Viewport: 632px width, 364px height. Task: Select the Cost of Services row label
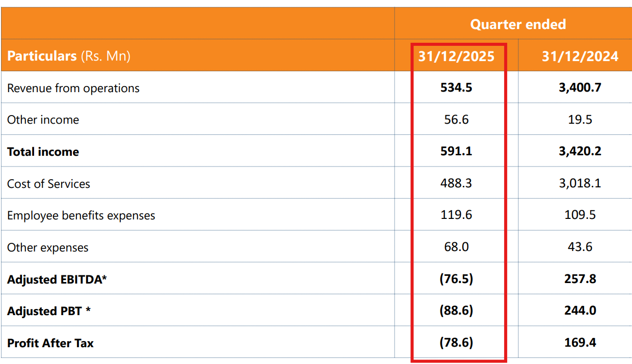point(49,184)
